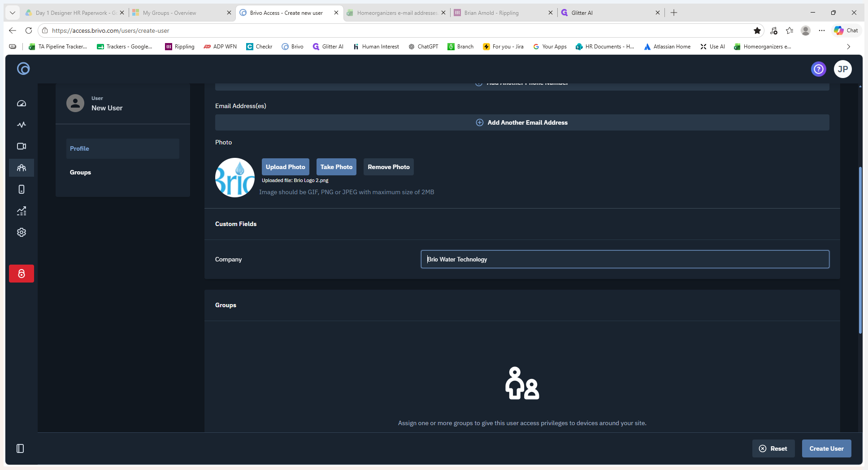Image resolution: width=868 pixels, height=470 pixels.
Task: Open the Homeorganizers bookmark
Action: [x=762, y=47]
